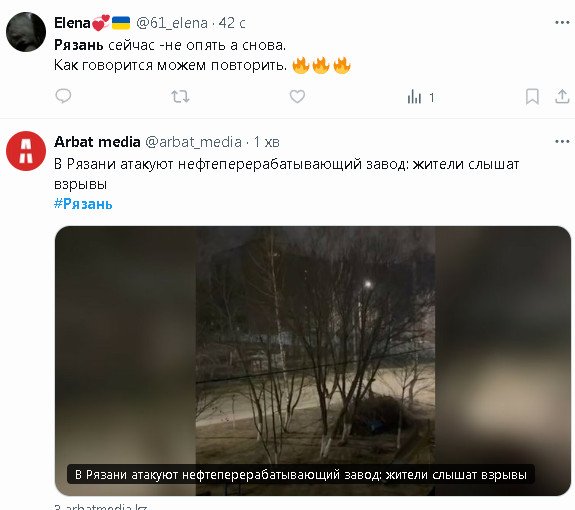Viewport: 575px width, 510px height.
Task: Open the #Рязань hashtag link
Action: click(x=83, y=204)
